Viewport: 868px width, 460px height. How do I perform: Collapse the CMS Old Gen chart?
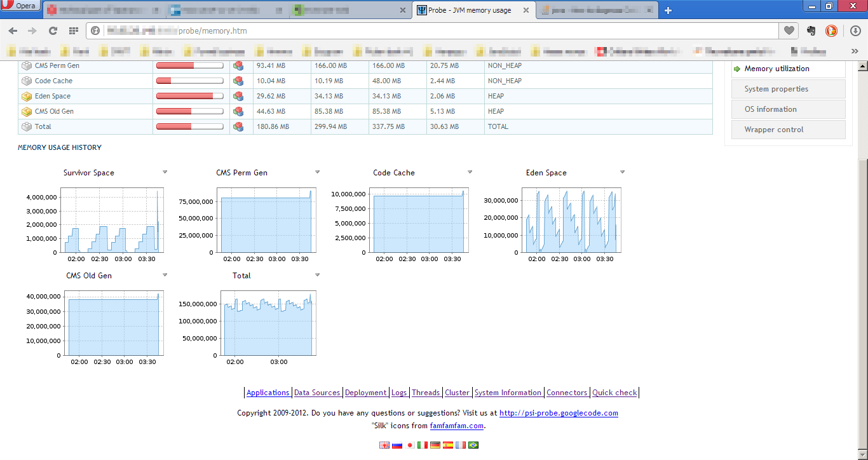[x=165, y=275]
